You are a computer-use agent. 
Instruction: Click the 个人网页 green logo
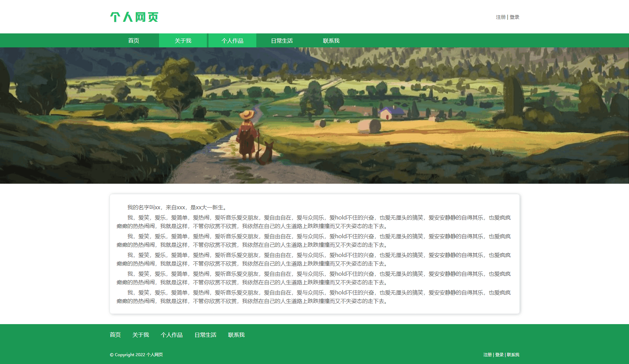134,17
